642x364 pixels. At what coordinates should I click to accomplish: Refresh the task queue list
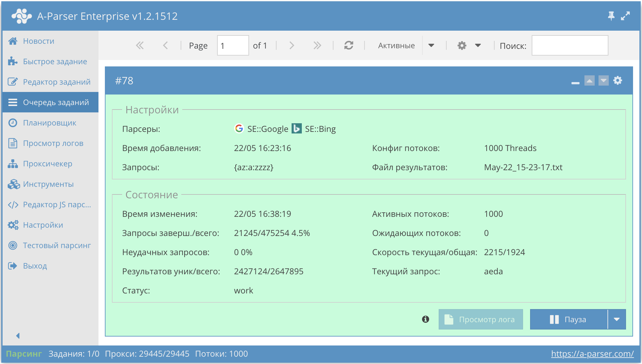click(348, 45)
